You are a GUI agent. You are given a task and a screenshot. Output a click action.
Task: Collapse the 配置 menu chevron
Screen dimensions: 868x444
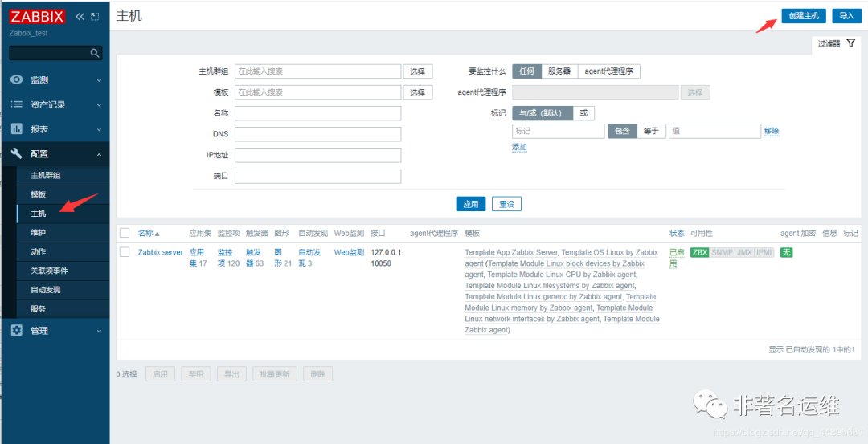(99, 155)
